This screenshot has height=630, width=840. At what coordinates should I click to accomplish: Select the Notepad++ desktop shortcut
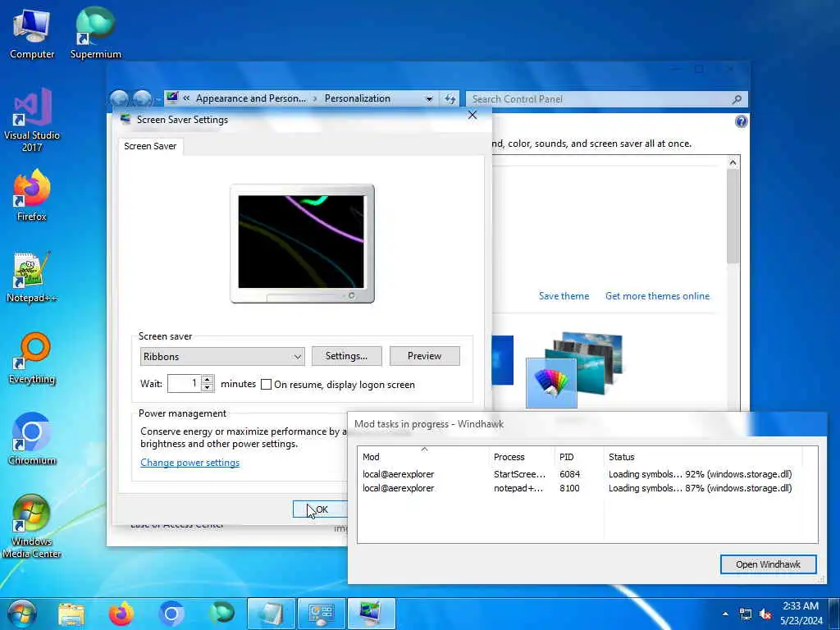coord(32,277)
